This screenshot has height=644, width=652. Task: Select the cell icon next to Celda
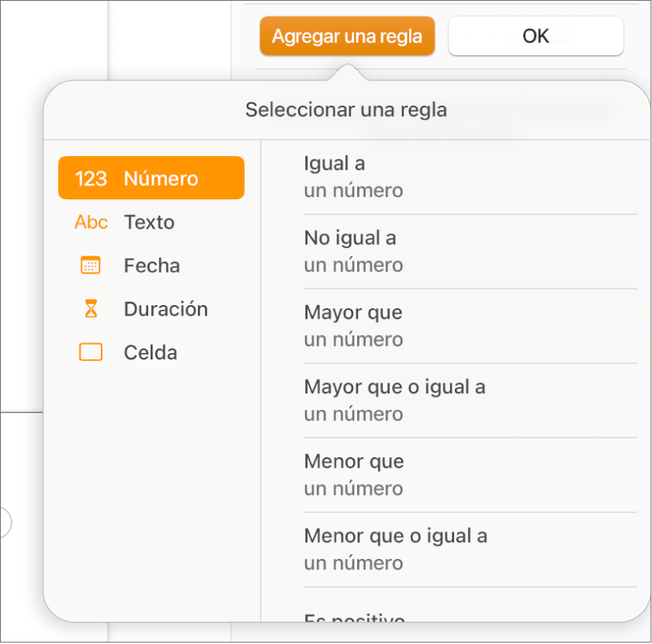91,352
